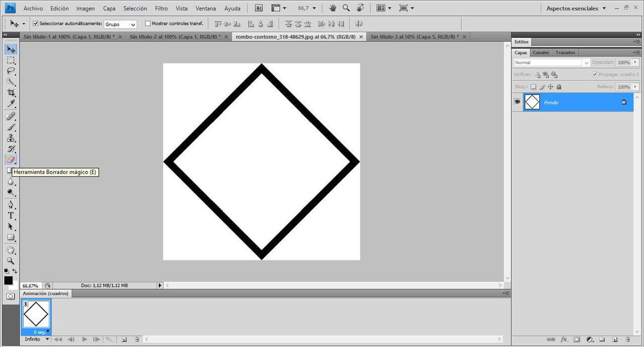Toggle lock transparent pixels
644x347 pixels.
(534, 87)
